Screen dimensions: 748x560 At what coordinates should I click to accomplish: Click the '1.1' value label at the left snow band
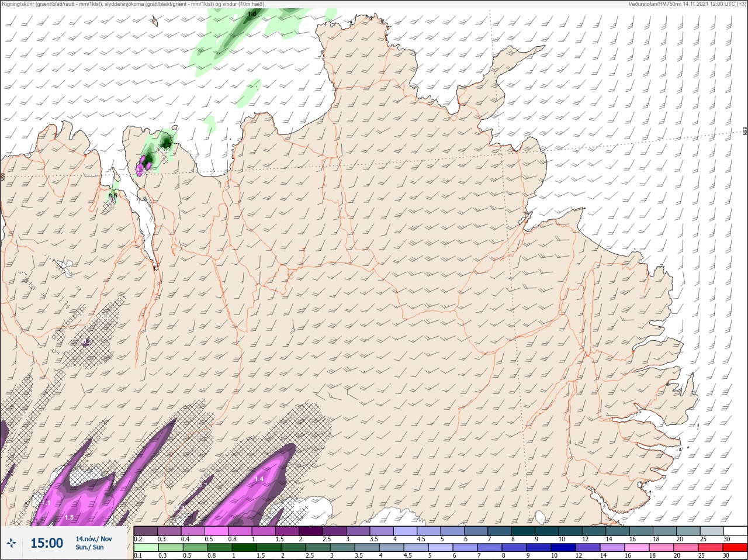[x=47, y=503]
